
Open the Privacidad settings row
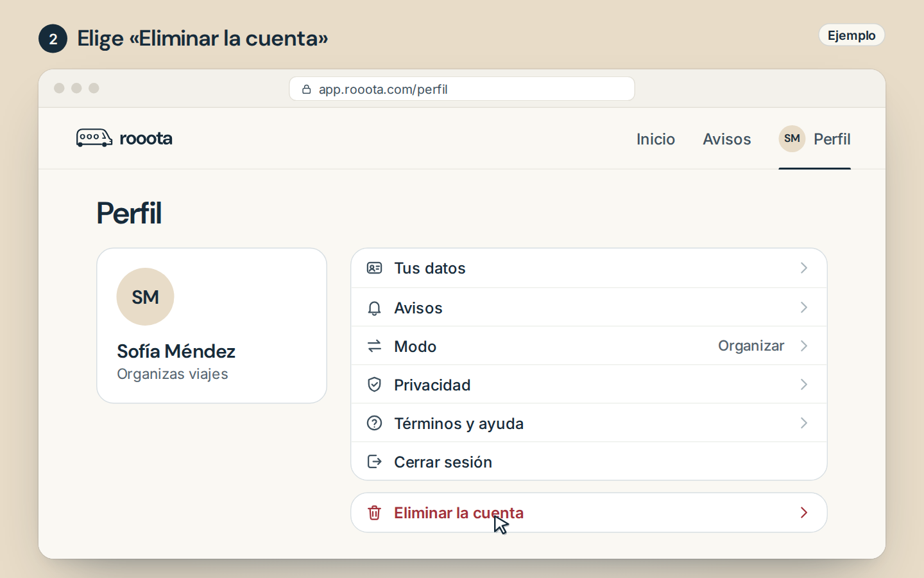click(x=588, y=385)
